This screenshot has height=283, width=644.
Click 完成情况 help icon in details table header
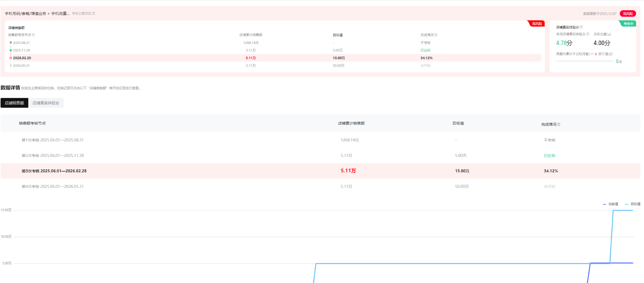pyautogui.click(x=558, y=125)
